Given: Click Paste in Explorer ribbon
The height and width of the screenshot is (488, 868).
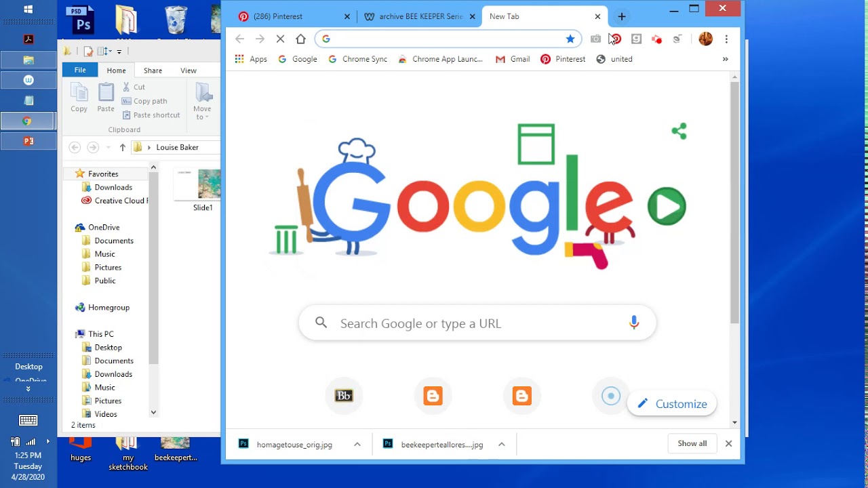Looking at the screenshot, I should 106,98.
